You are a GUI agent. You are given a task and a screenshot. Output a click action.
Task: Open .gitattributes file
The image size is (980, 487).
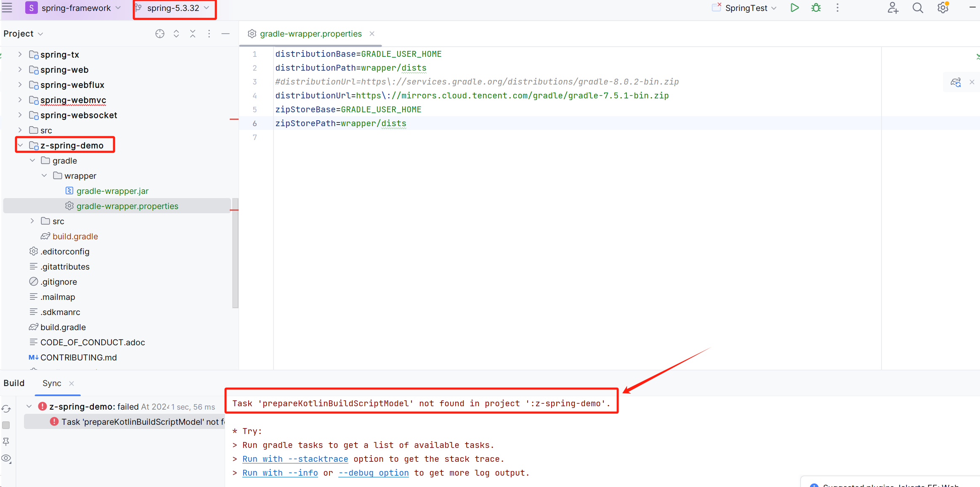point(65,267)
